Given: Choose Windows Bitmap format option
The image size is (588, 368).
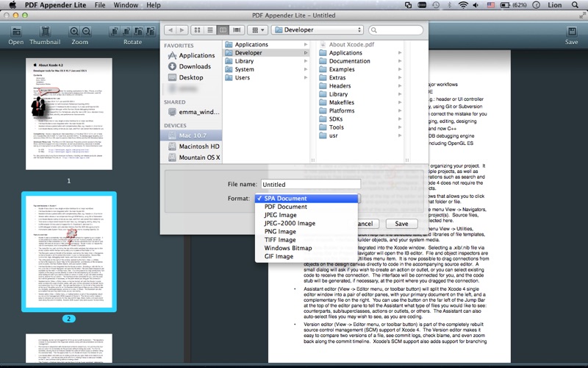Looking at the screenshot, I should [306, 248].
